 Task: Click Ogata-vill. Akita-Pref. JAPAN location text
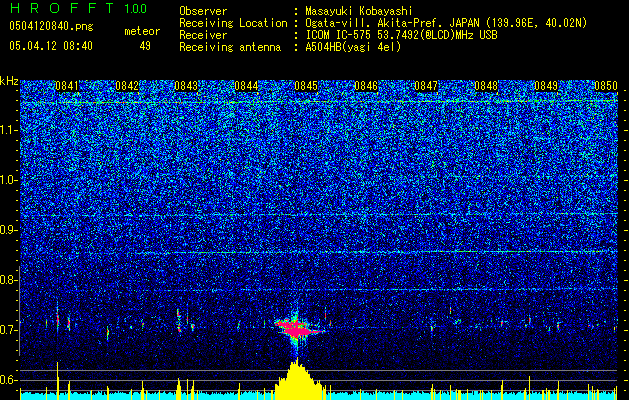pos(446,23)
